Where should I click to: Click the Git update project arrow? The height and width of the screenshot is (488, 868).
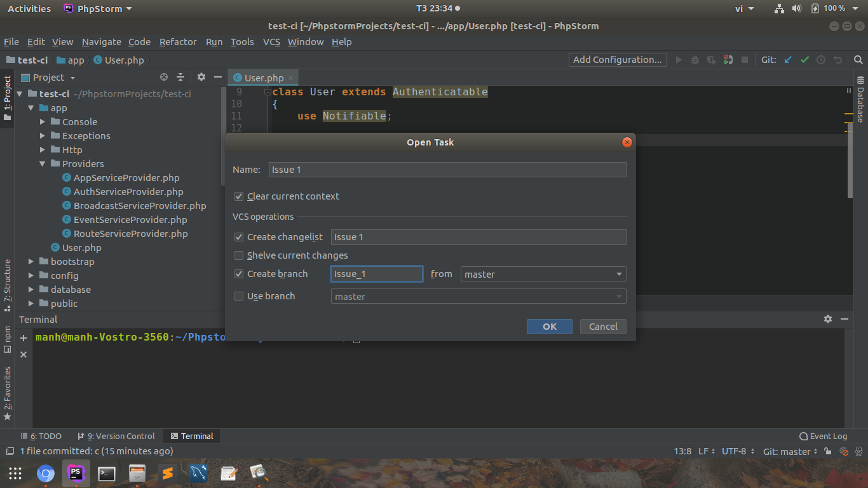coord(788,60)
